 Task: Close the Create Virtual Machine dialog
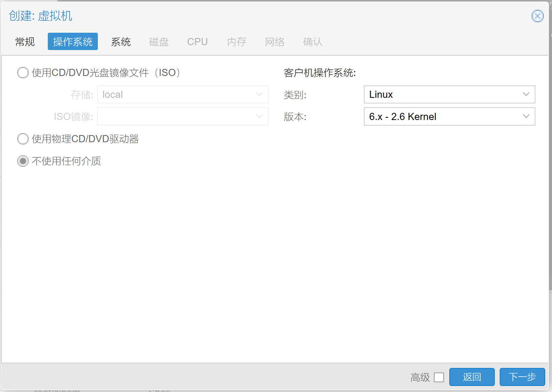tap(537, 16)
